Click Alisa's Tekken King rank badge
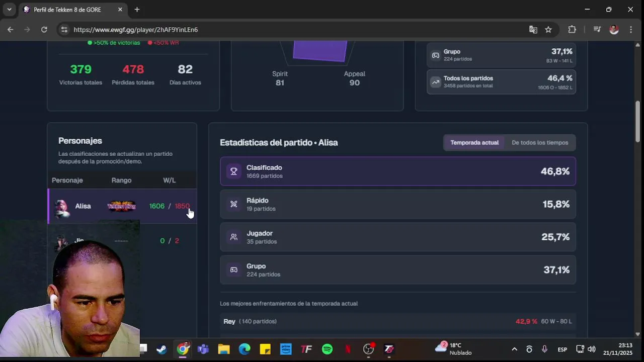 click(x=121, y=206)
